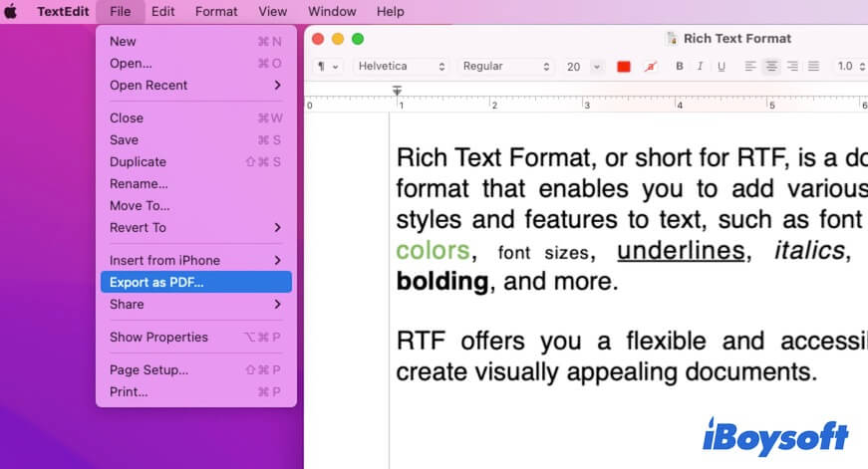868x469 pixels.
Task: Click the text "create visually appealing documents."
Action: point(607,371)
